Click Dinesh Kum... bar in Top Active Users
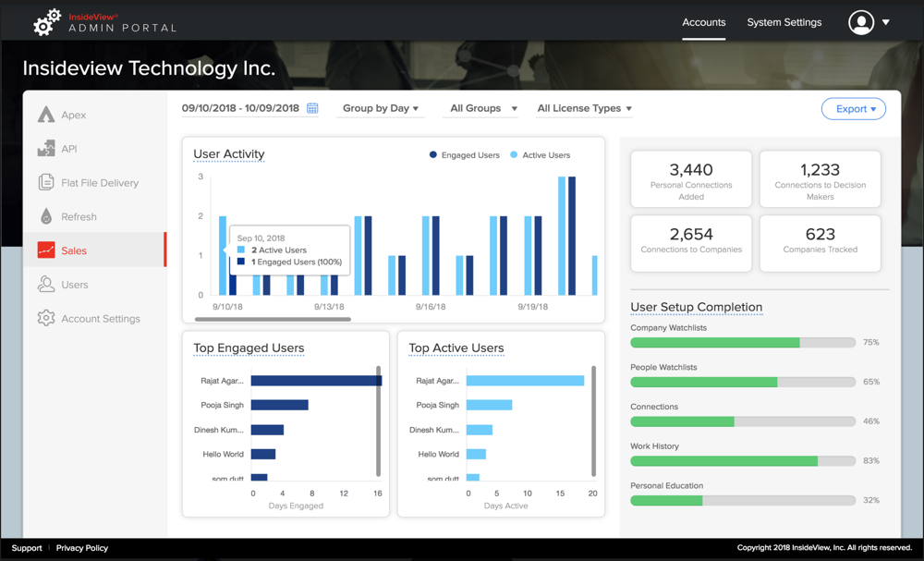The width and height of the screenshot is (924, 561). point(479,430)
